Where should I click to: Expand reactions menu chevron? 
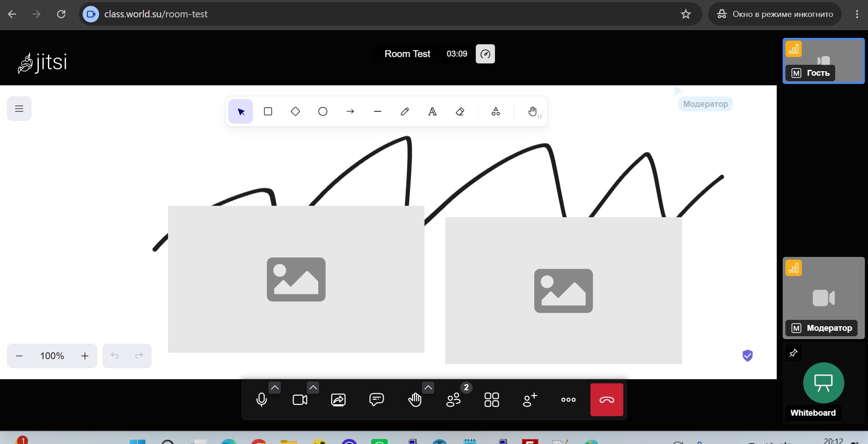pyautogui.click(x=428, y=387)
